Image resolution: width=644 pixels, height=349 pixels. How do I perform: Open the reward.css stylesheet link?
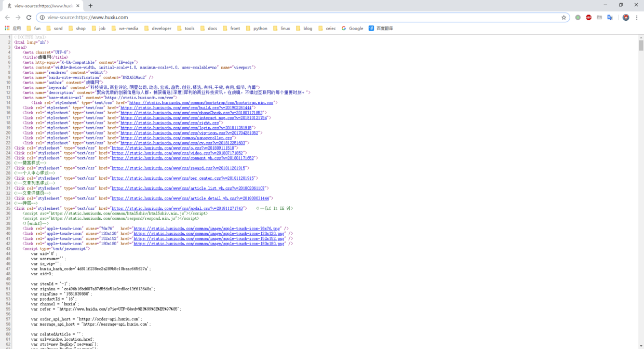[179, 168]
